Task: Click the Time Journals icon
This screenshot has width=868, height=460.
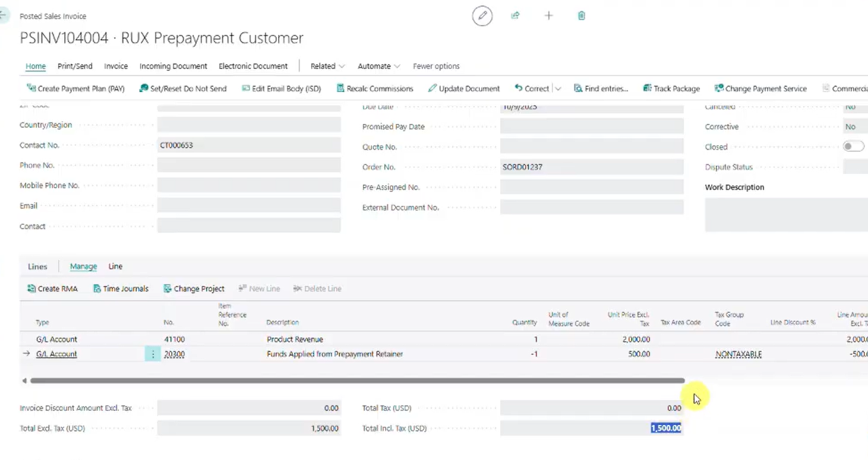Action: 97,288
